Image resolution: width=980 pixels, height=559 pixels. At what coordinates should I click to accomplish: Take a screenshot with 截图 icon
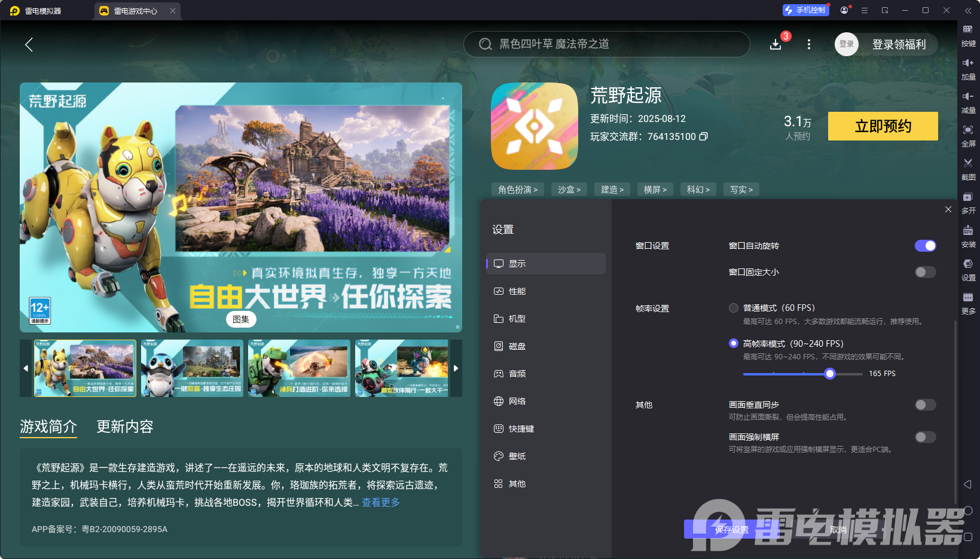point(969,169)
